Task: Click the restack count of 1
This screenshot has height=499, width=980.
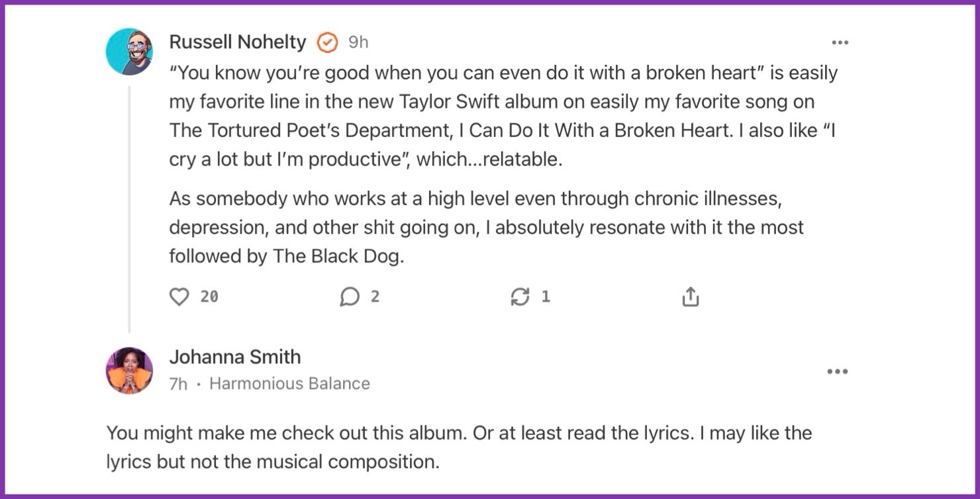Action: (546, 297)
